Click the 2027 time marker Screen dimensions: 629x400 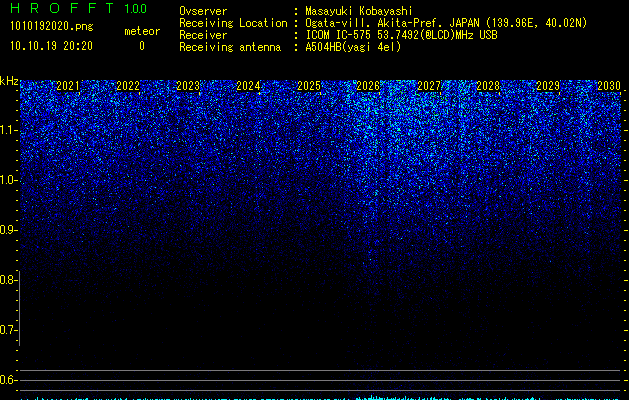pyautogui.click(x=429, y=86)
